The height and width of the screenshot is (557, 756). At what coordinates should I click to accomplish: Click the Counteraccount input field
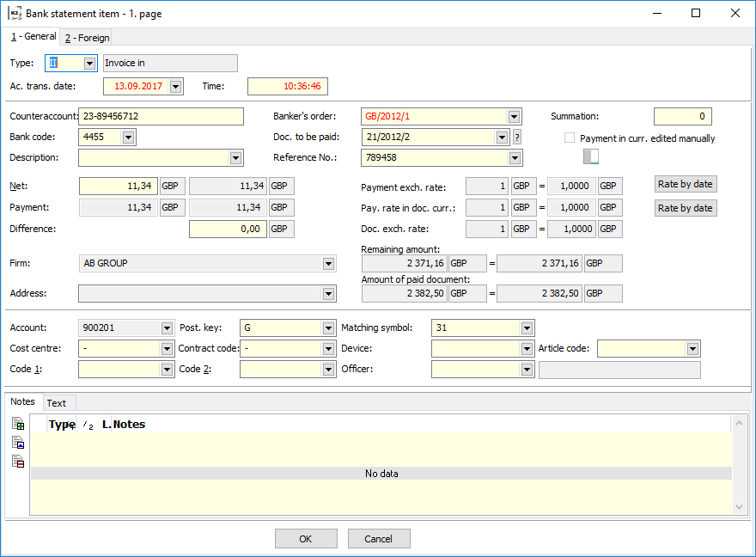(161, 116)
